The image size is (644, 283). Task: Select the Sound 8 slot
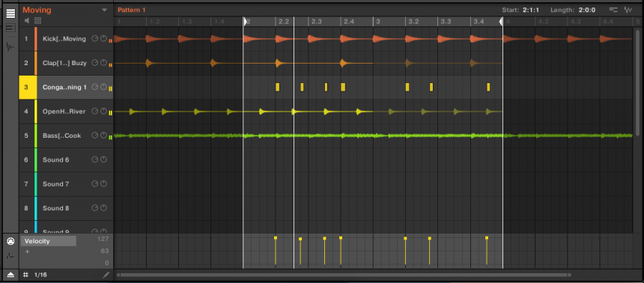tap(56, 208)
